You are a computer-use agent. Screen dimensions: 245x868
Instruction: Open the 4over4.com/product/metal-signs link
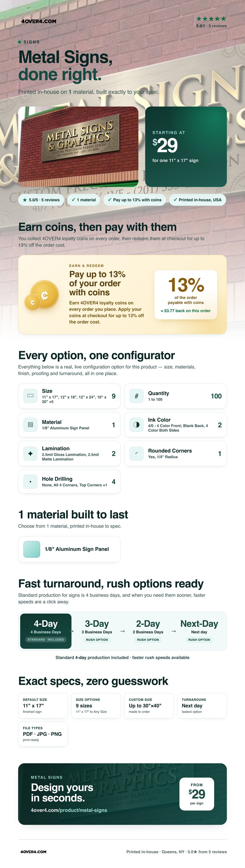click(69, 810)
